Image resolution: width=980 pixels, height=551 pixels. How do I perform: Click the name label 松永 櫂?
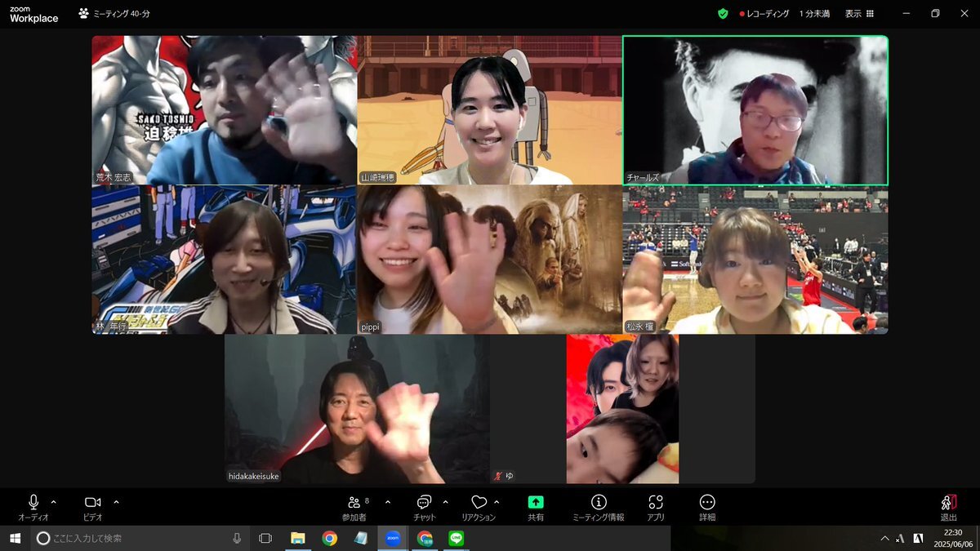[x=643, y=327]
